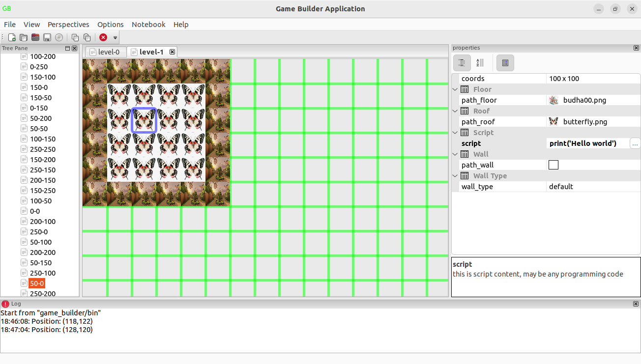Click the wall_type value default

tap(561, 187)
